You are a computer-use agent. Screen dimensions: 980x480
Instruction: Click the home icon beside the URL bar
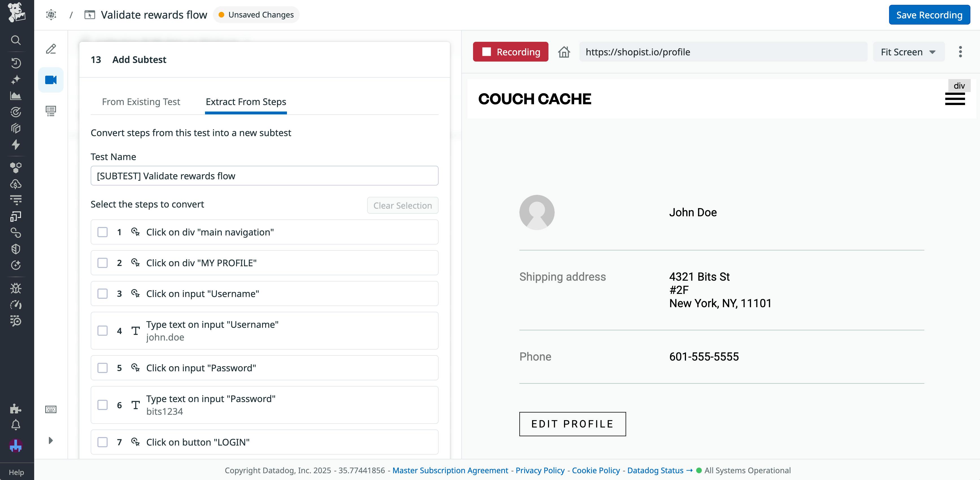(564, 52)
